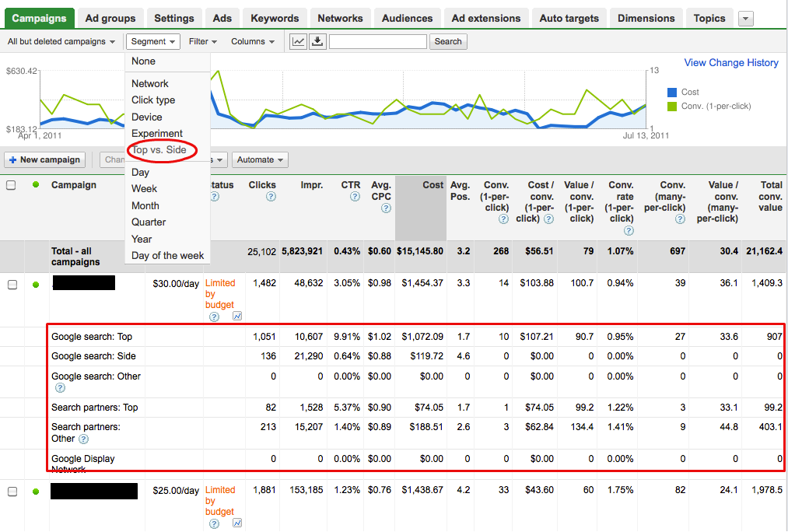The height and width of the screenshot is (532, 788).
Task: Open help for the Clicks column
Action: tap(271, 197)
